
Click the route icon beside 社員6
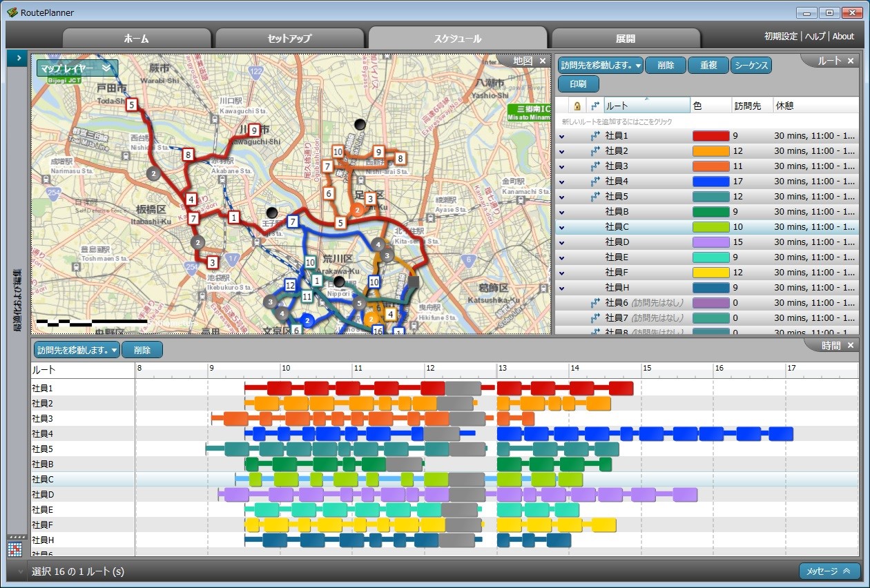595,303
